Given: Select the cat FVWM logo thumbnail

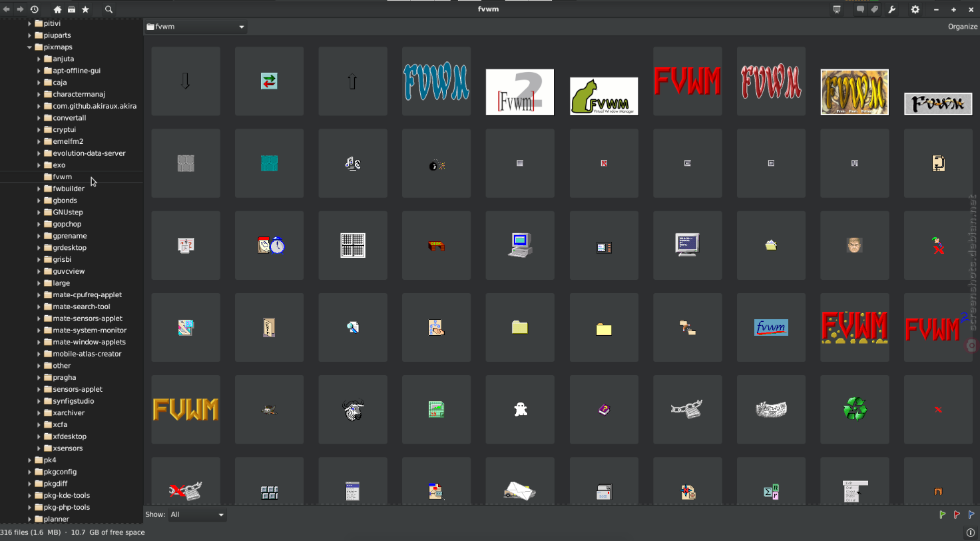Looking at the screenshot, I should tap(604, 96).
